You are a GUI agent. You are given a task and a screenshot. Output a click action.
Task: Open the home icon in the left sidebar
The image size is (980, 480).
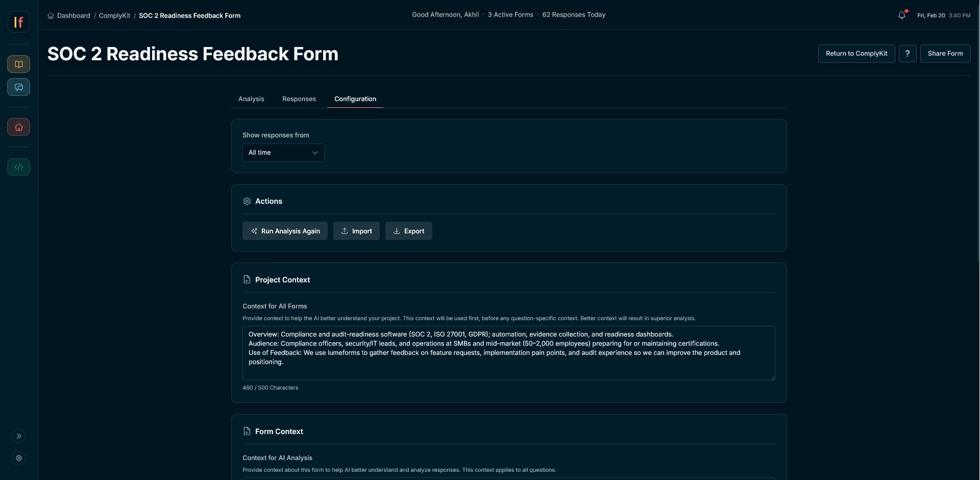(x=19, y=127)
